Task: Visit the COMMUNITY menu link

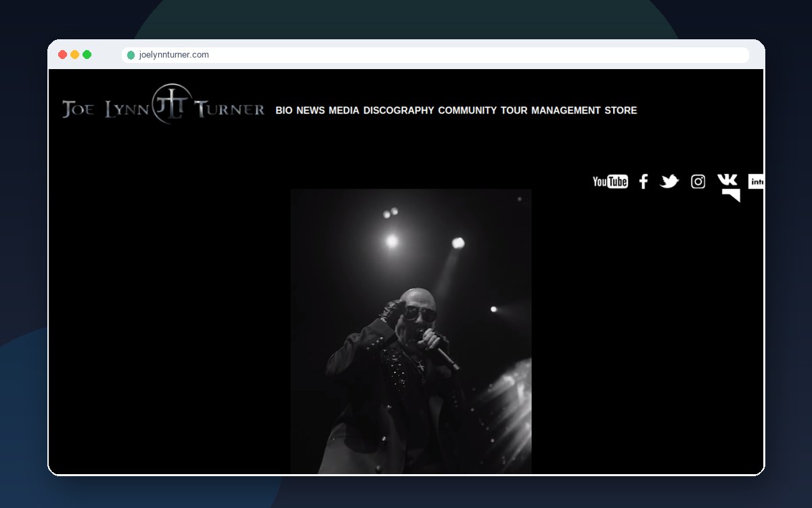Action: [468, 110]
